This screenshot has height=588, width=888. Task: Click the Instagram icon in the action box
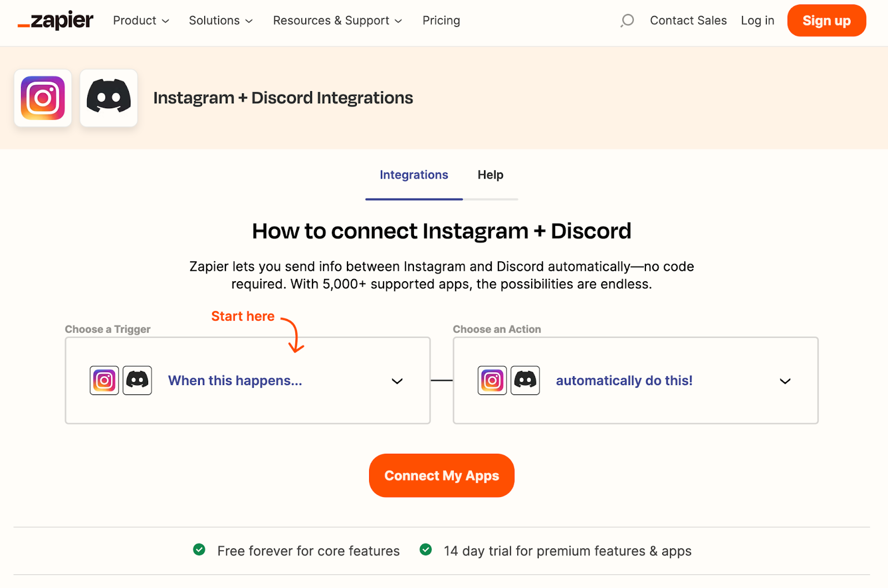[492, 381]
